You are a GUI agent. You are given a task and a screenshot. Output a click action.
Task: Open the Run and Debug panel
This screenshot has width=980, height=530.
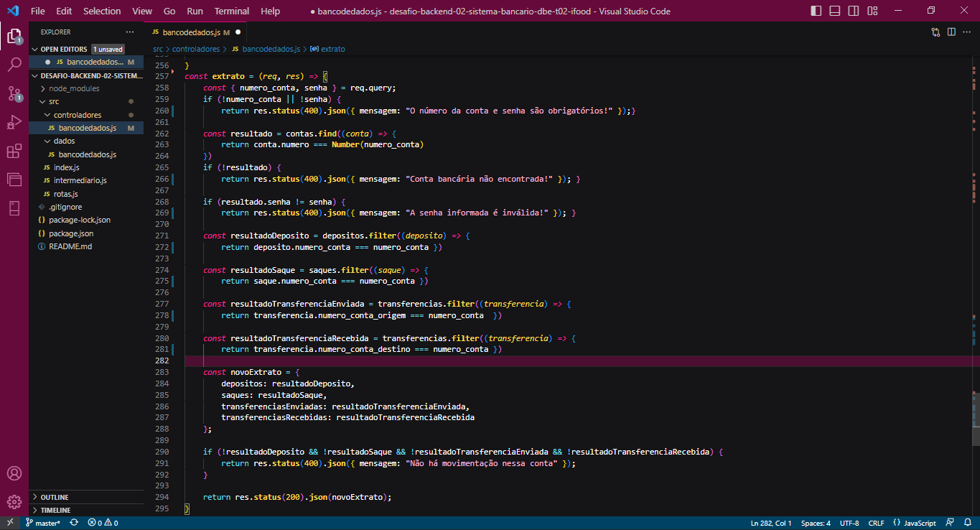click(14, 121)
